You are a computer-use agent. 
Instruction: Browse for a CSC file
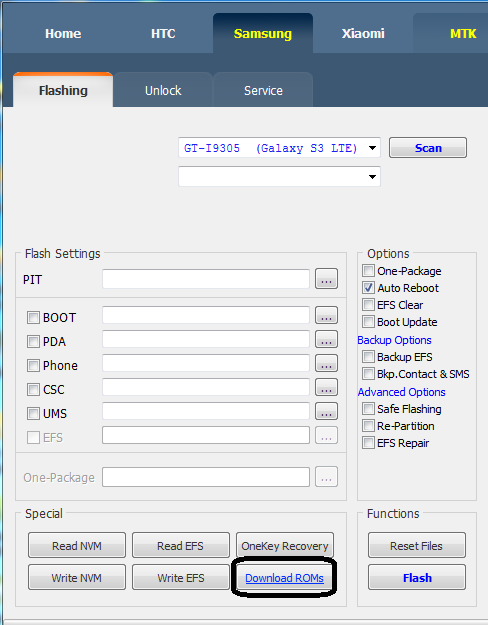tap(327, 387)
